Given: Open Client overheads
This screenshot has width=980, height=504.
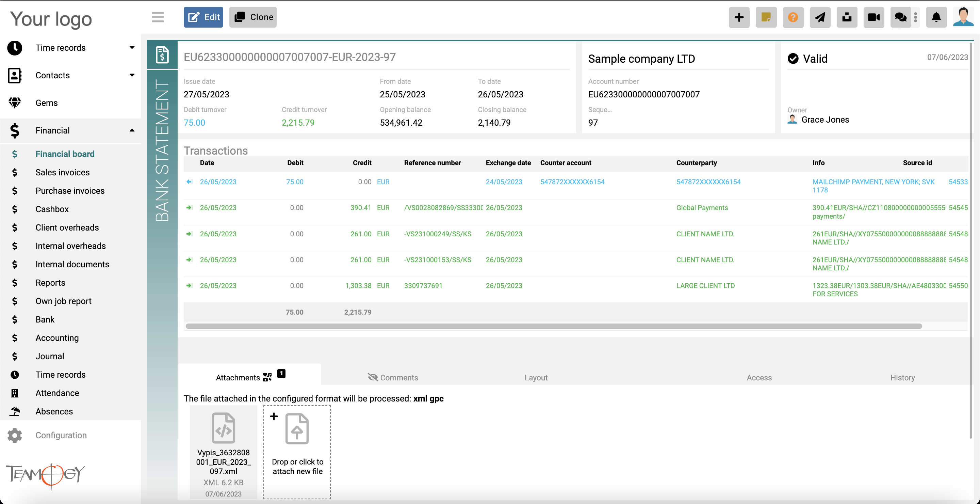Looking at the screenshot, I should [67, 227].
